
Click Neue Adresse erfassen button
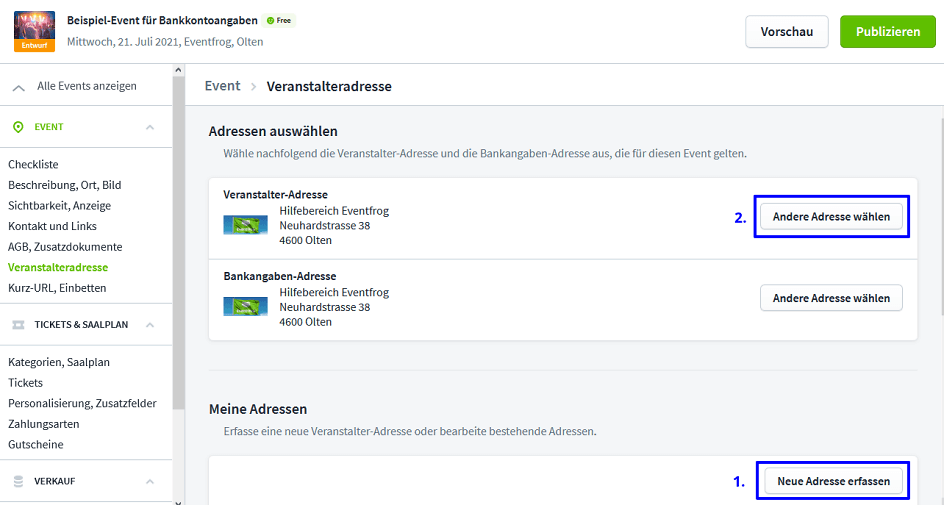coord(833,481)
